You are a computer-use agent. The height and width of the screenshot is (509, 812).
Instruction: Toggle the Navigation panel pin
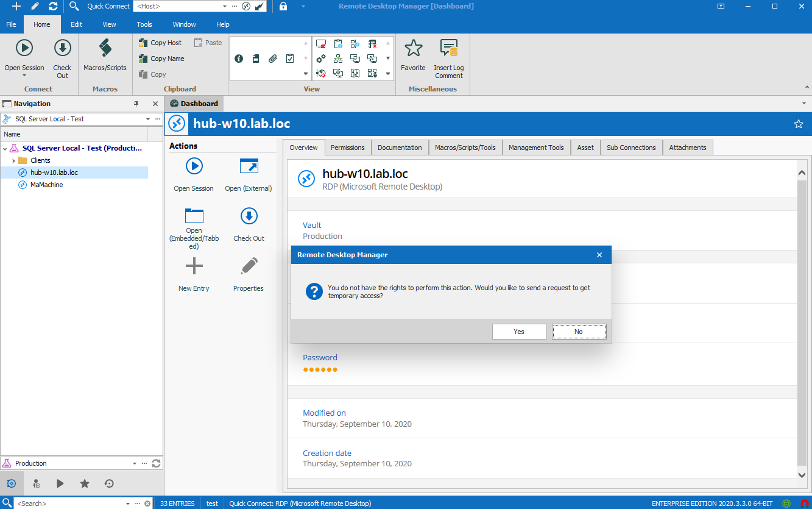[136, 104]
